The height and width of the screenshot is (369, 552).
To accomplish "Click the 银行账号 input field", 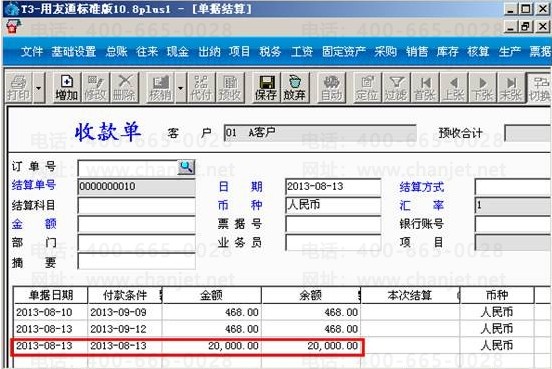I will click(x=513, y=224).
